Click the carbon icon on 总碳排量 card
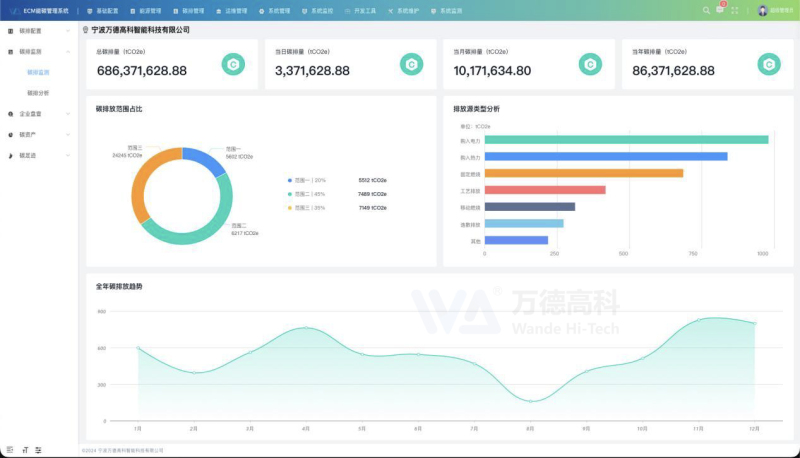This screenshot has width=800, height=458. click(x=233, y=64)
